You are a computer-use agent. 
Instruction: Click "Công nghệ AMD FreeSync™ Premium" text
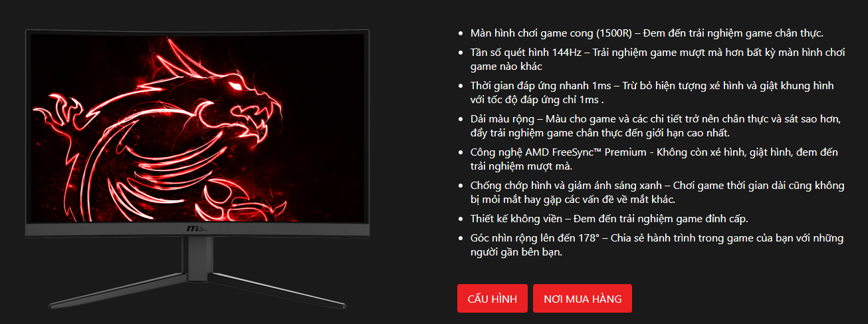click(558, 152)
